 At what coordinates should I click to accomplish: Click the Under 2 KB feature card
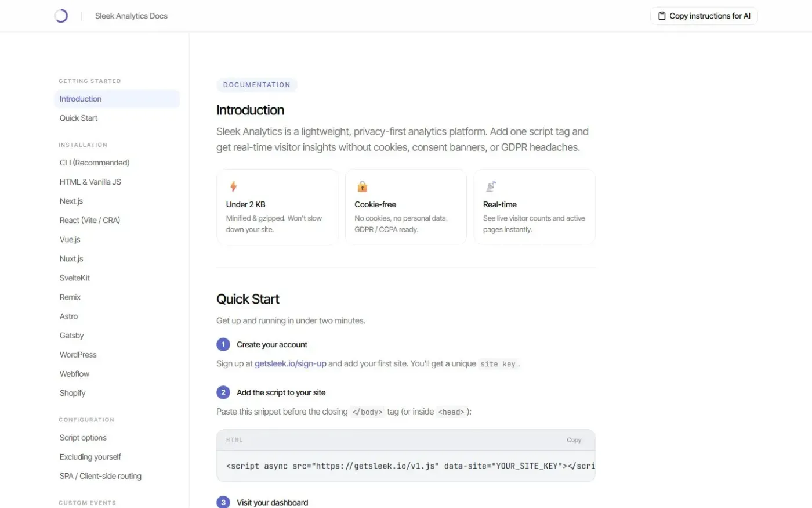(x=277, y=207)
